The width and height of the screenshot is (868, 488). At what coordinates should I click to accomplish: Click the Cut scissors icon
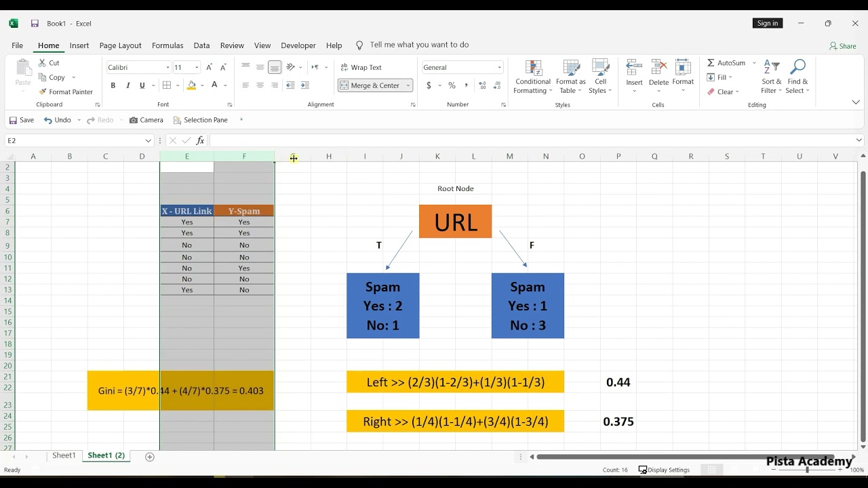tap(43, 63)
